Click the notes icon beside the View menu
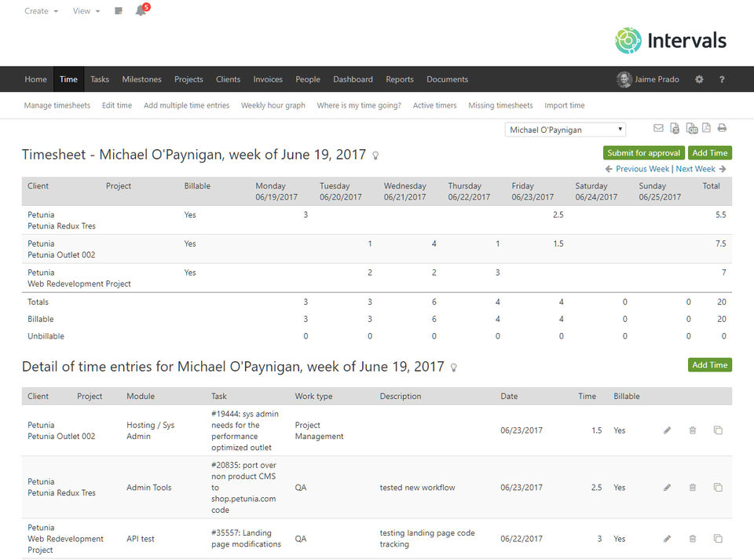754x560 pixels. (119, 10)
